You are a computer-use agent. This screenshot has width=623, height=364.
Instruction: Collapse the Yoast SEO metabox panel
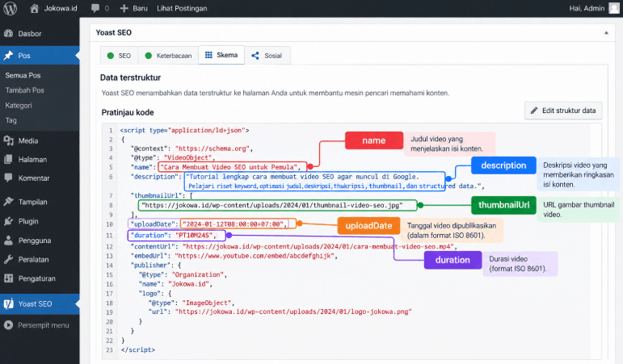(606, 33)
